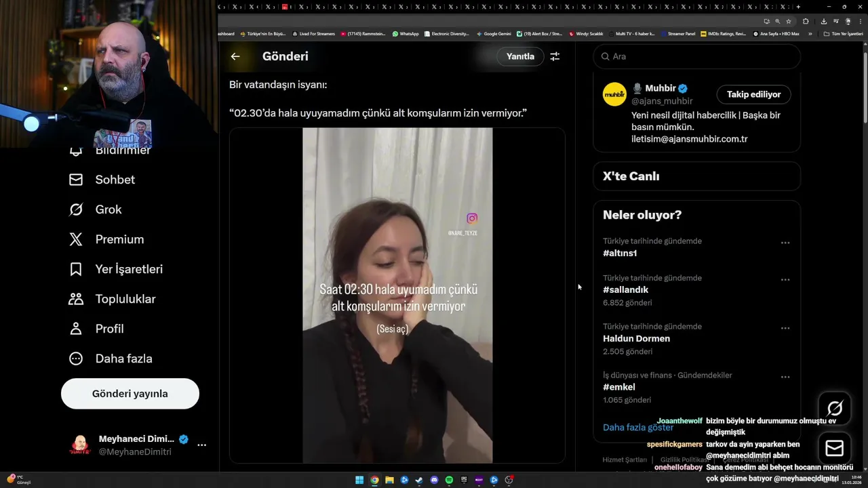The height and width of the screenshot is (488, 868).
Task: Click Daha fazla göster under trends
Action: point(638,427)
